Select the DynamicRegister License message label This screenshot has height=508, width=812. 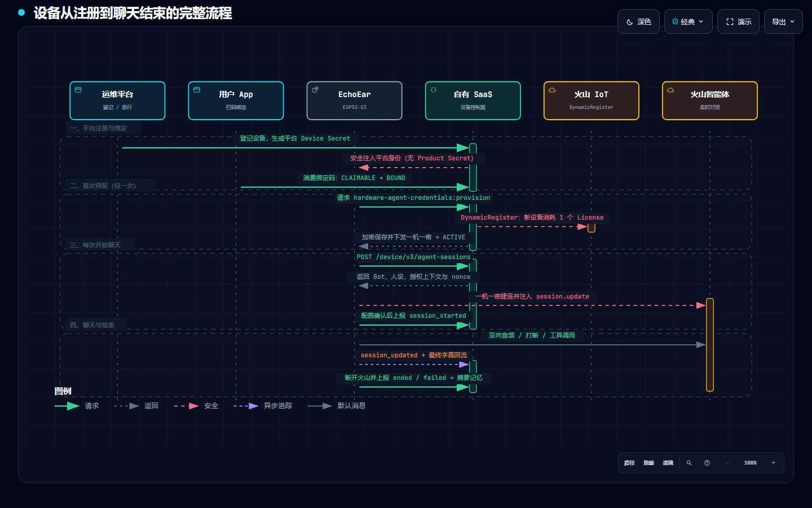tap(532, 217)
